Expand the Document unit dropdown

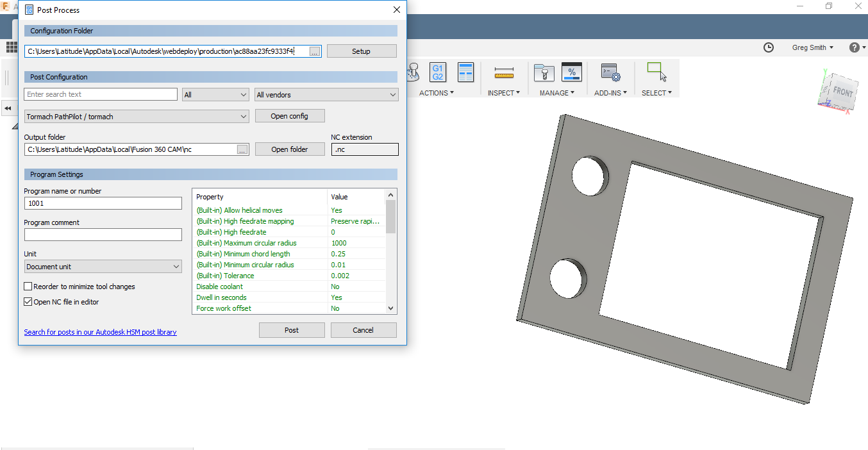tap(103, 267)
